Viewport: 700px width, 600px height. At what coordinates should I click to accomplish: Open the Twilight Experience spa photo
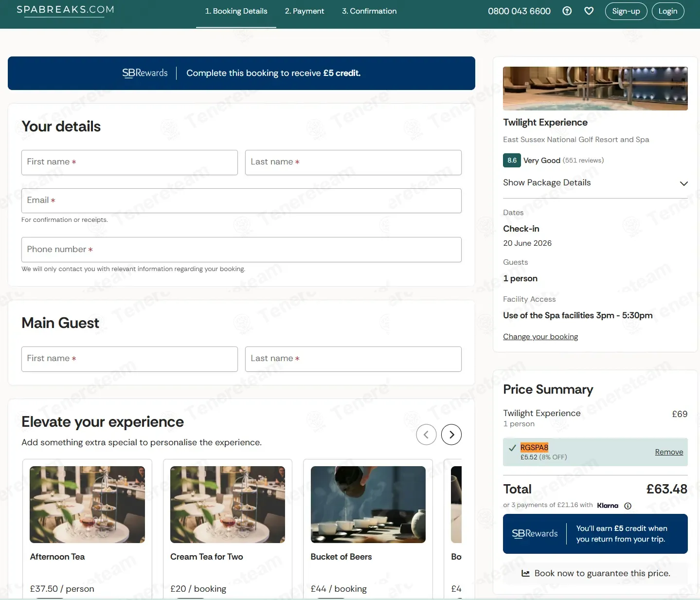(595, 89)
